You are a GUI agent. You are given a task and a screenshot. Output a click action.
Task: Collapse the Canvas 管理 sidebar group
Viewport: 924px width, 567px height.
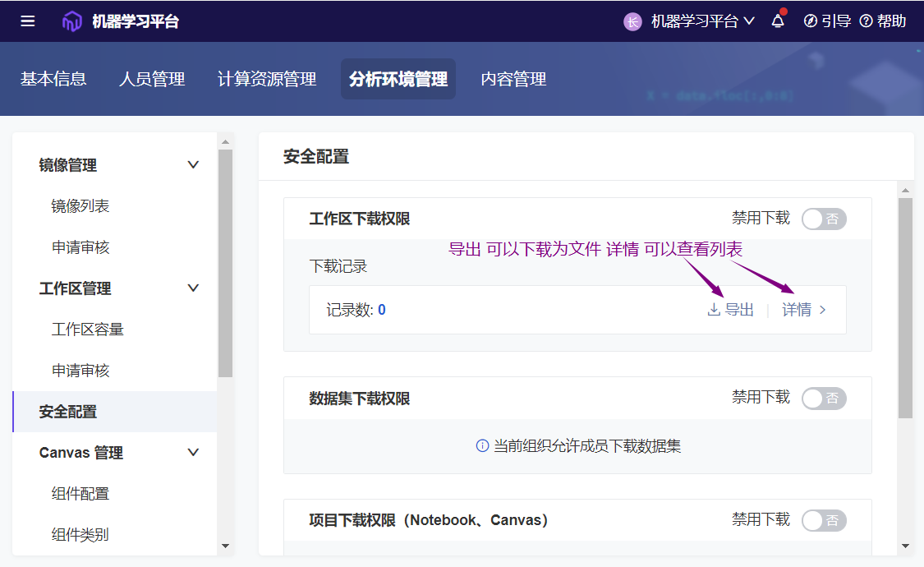tap(193, 453)
